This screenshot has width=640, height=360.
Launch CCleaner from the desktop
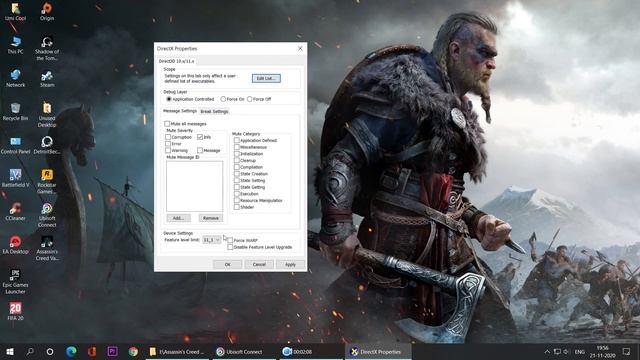(x=16, y=211)
